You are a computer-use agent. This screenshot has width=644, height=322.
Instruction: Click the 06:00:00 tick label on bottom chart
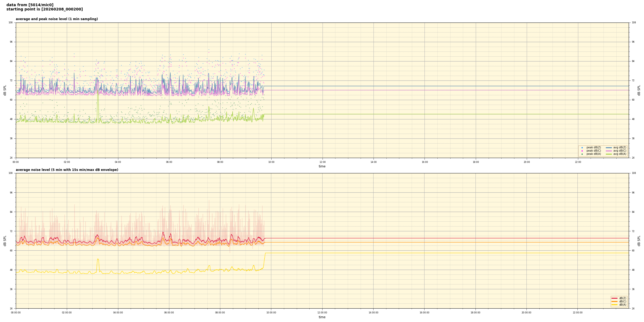point(169,313)
